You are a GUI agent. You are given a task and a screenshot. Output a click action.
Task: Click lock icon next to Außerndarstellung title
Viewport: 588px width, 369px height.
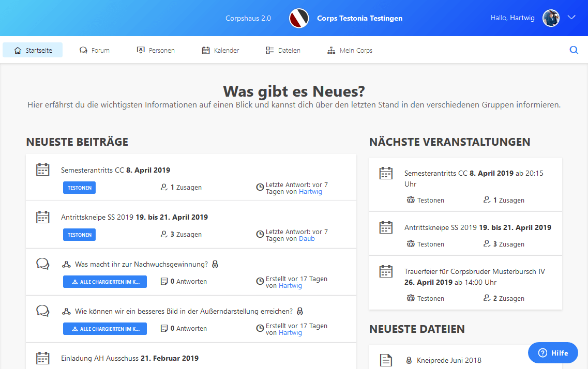(300, 311)
